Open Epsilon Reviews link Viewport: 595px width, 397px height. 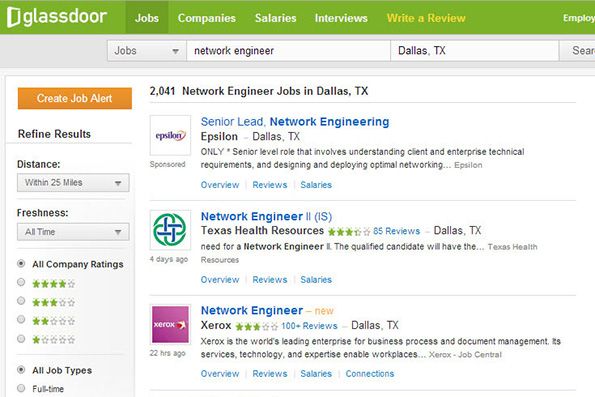pyautogui.click(x=270, y=185)
